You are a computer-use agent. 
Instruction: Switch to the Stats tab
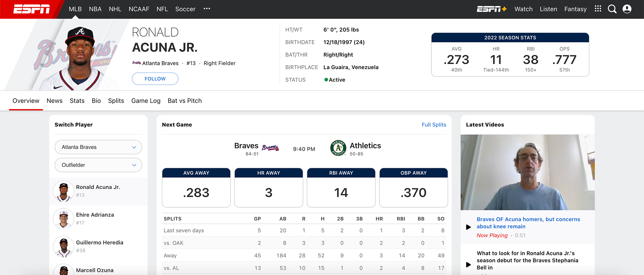pyautogui.click(x=77, y=101)
